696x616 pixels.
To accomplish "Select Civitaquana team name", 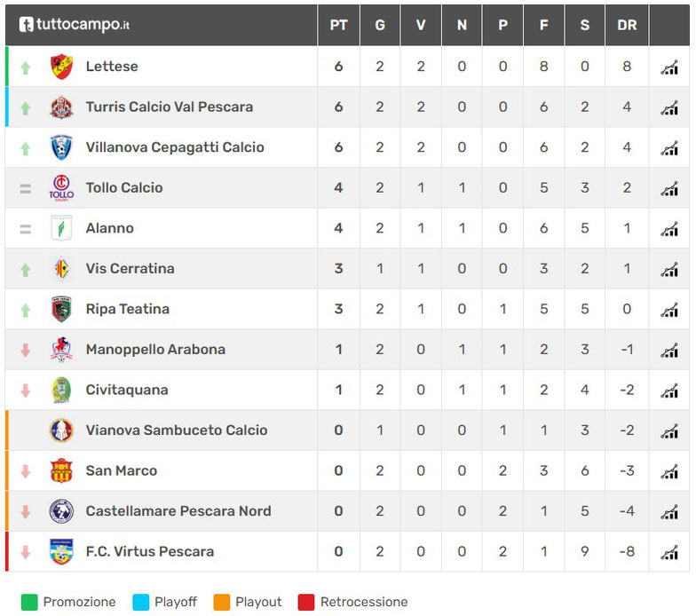I will tap(127, 390).
